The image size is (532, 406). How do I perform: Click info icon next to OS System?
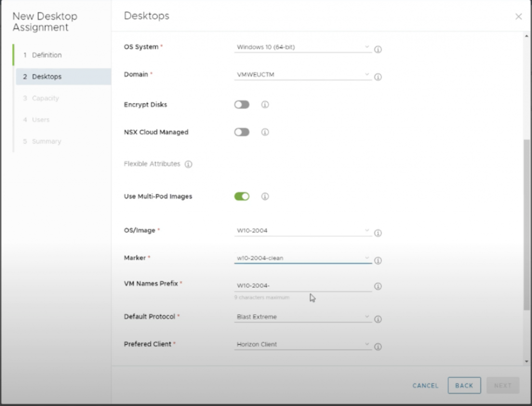tap(378, 50)
